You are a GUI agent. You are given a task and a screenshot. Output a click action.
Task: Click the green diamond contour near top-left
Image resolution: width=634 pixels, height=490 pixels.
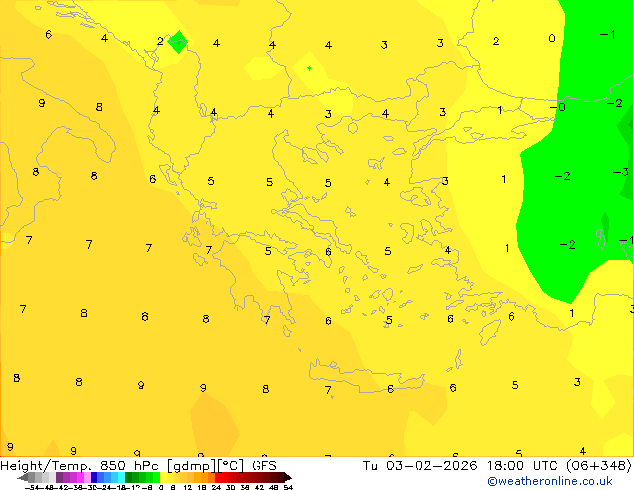click(178, 42)
